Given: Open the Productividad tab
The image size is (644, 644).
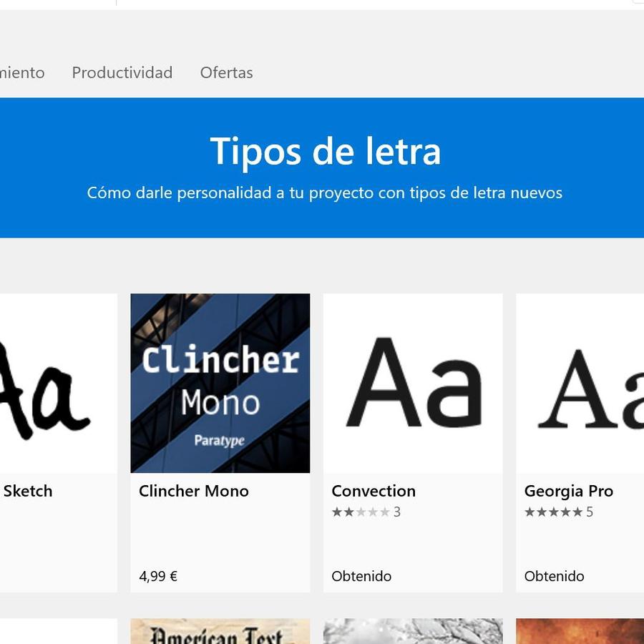Looking at the screenshot, I should tap(122, 72).
